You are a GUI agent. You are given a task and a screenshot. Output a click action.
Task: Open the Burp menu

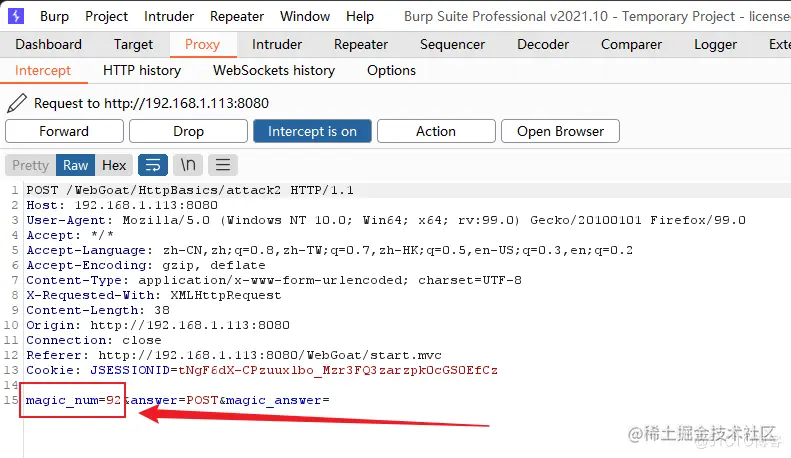tap(54, 16)
